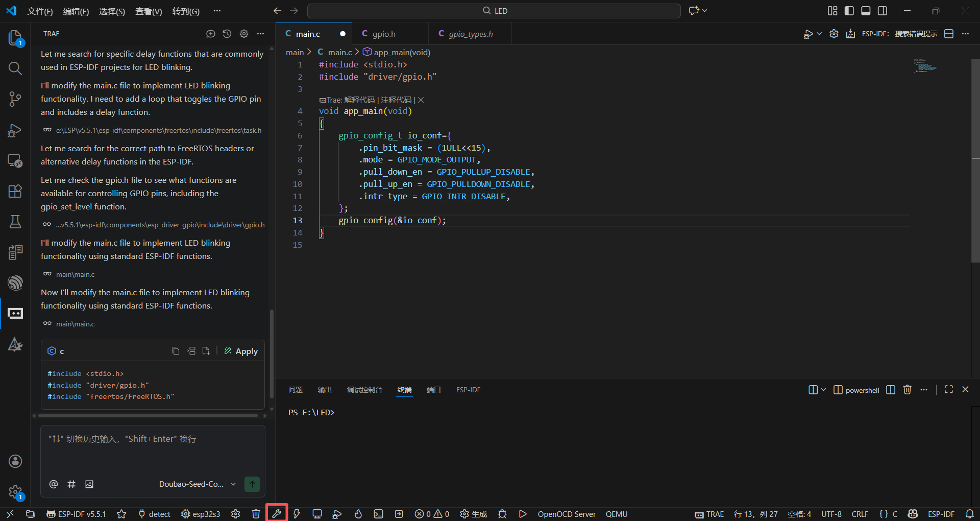Copy the code block in chat
The height and width of the screenshot is (521, 980).
176,351
